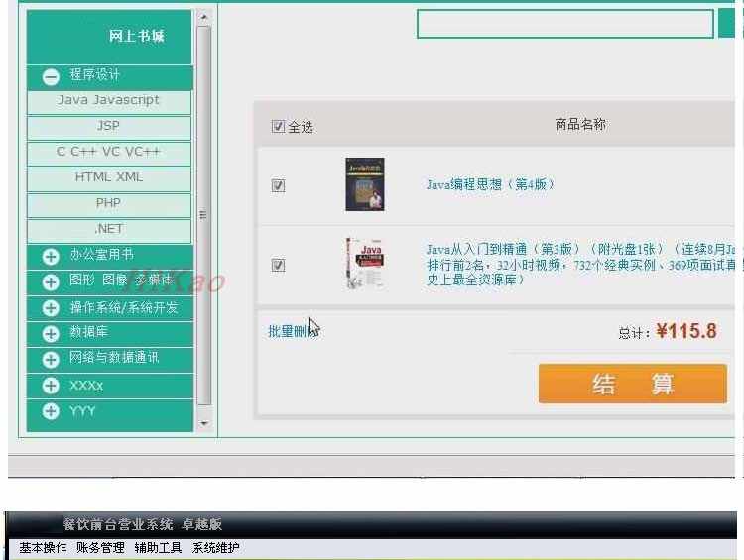This screenshot has width=744, height=560.
Task: Open 辅助工具 menu in 餐饮前台营业系统 window
Action: pos(158,548)
